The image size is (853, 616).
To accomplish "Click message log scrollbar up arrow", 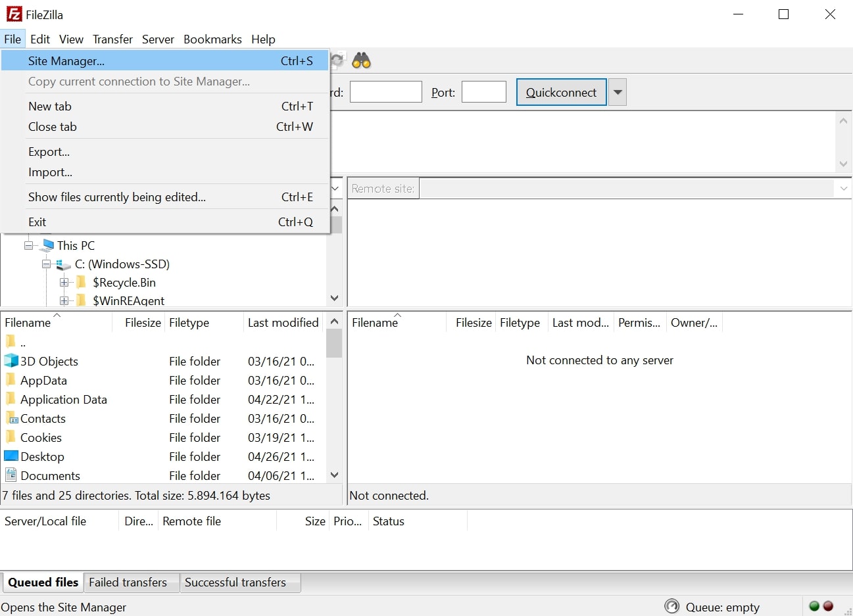I will [843, 121].
